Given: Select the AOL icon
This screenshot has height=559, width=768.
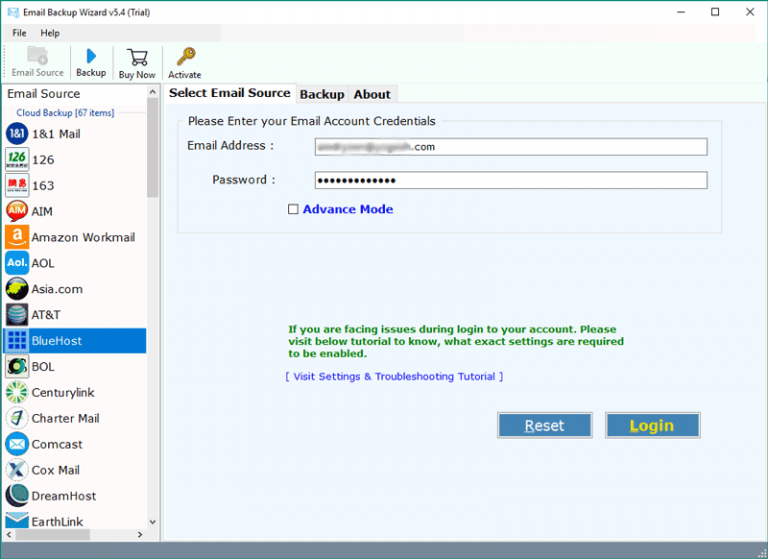Looking at the screenshot, I should click(x=17, y=263).
